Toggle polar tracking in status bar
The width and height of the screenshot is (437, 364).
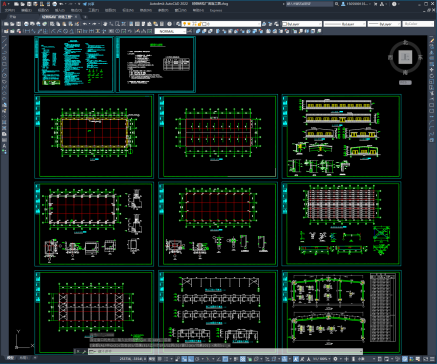(197, 360)
